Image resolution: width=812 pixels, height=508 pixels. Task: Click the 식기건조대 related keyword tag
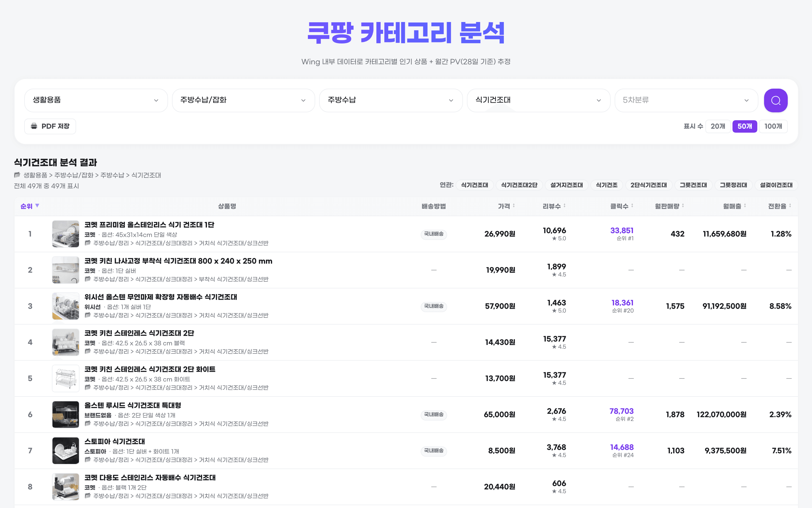click(x=475, y=185)
